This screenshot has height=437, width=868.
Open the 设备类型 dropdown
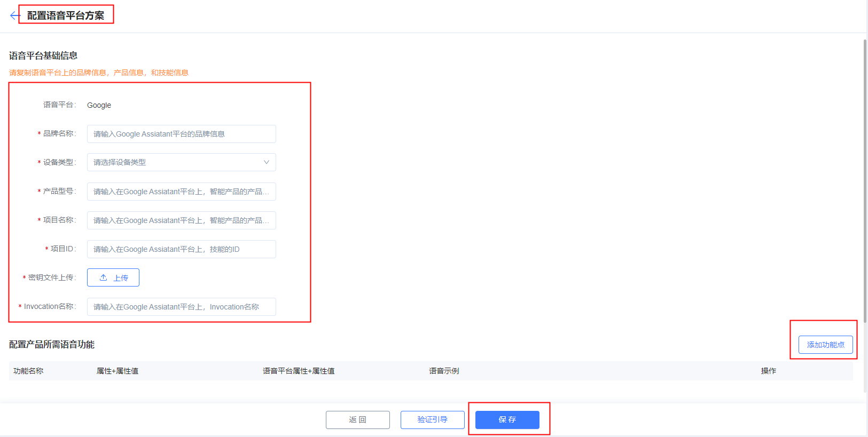click(182, 162)
